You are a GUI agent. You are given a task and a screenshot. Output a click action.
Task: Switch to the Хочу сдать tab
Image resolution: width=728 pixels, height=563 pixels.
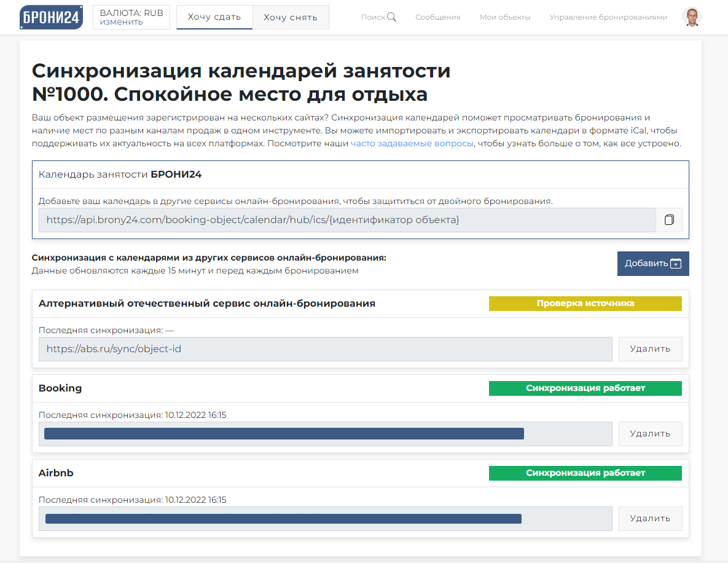coord(214,17)
